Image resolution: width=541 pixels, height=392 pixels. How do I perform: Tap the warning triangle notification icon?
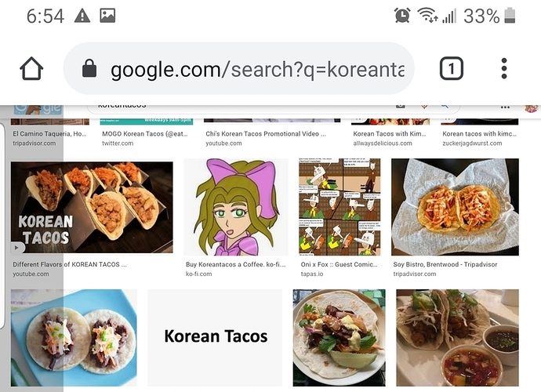click(82, 16)
